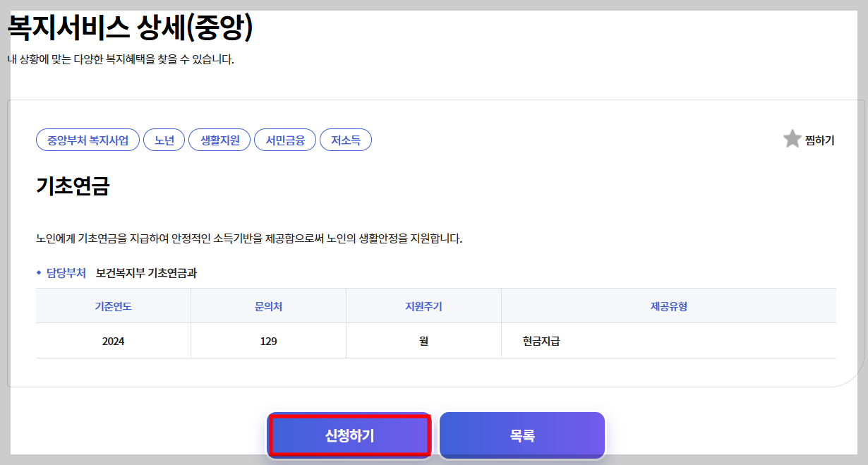Click the 문의처 column header

269,306
